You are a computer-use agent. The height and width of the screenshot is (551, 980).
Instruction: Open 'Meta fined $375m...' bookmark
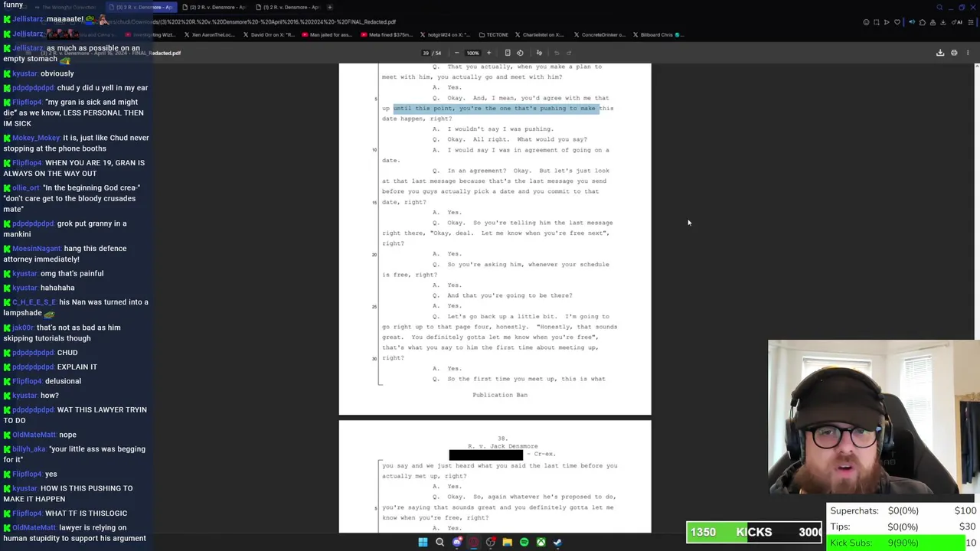[x=386, y=34]
